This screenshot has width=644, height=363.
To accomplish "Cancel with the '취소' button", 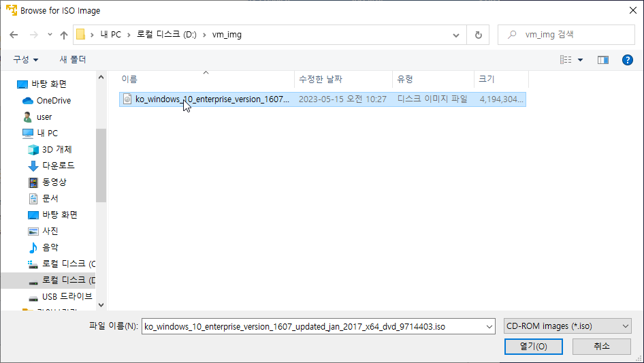I will [x=602, y=347].
